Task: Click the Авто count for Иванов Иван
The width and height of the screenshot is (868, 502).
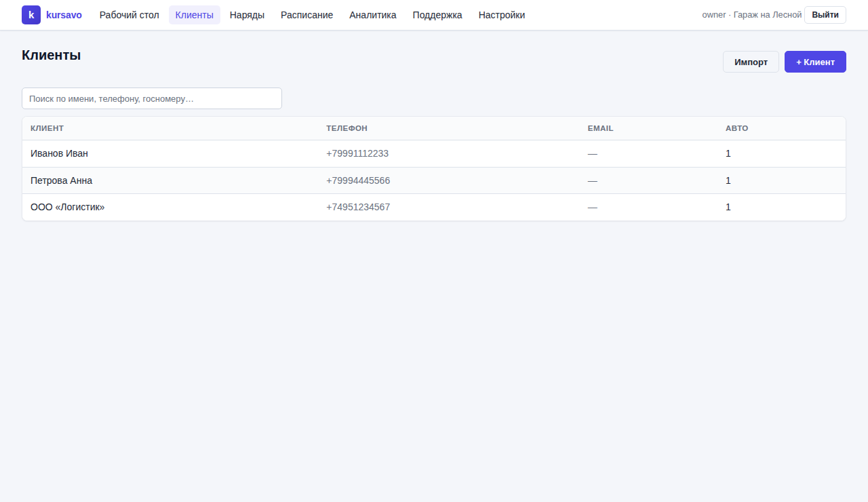Action: [728, 153]
